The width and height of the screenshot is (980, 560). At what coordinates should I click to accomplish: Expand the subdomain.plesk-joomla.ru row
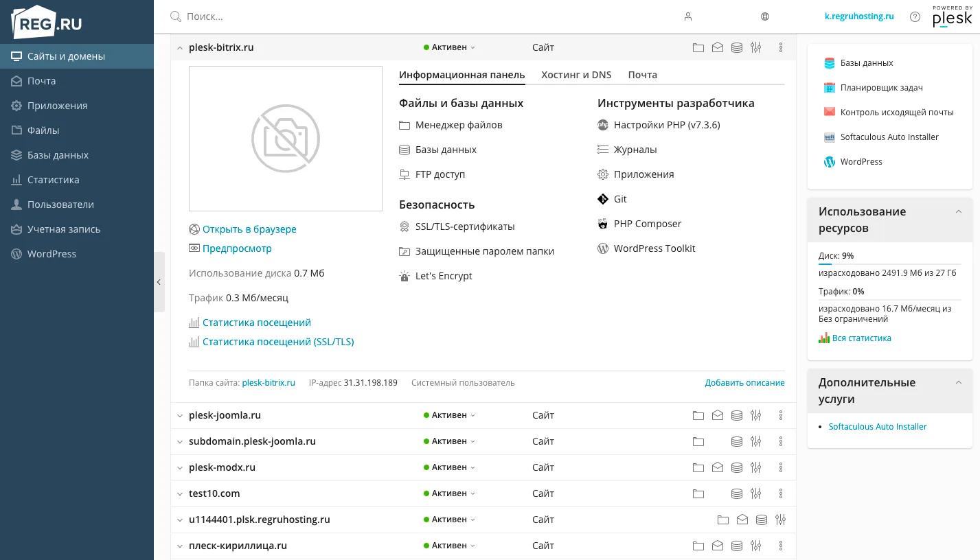[x=180, y=442]
